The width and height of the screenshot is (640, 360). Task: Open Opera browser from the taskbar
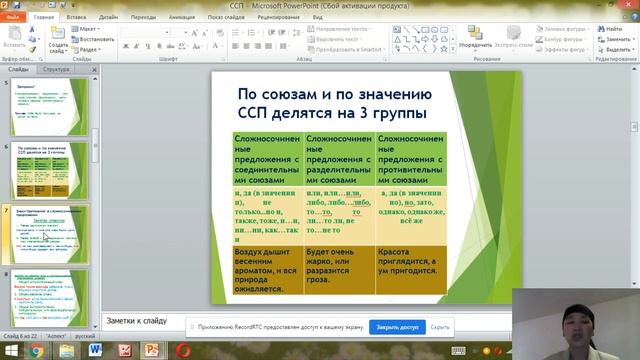pyautogui.click(x=183, y=351)
